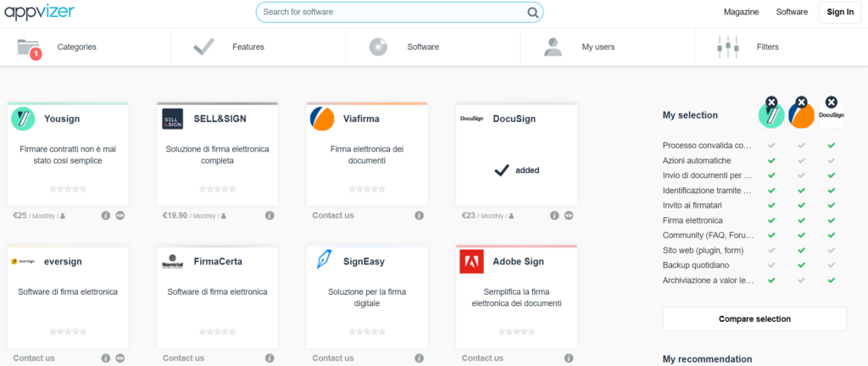Open the My users tab
This screenshot has width=868, height=366.
pyautogui.click(x=607, y=47)
